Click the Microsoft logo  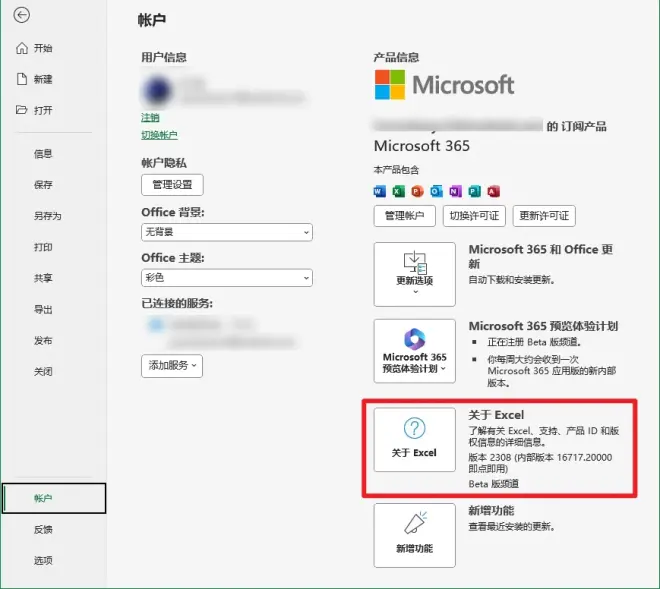pyautogui.click(x=444, y=85)
